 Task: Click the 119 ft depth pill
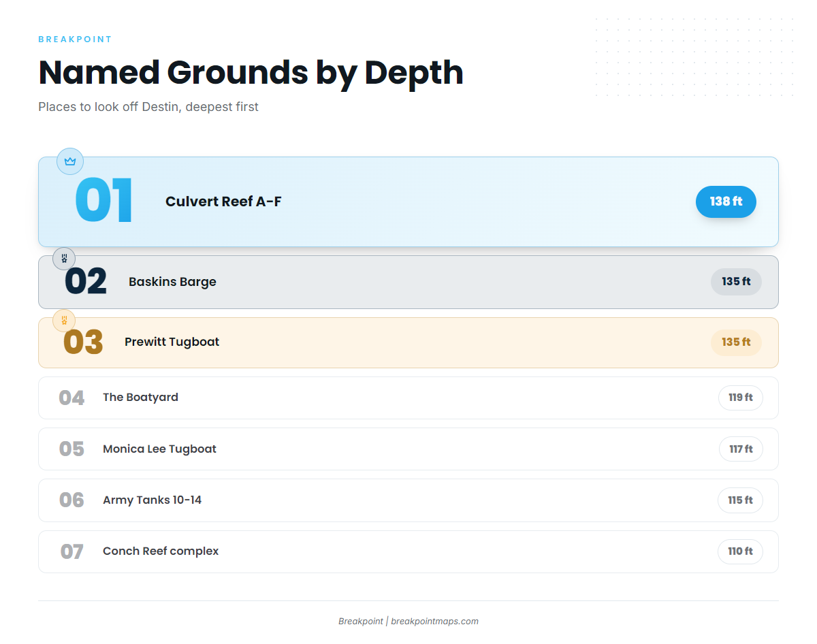740,398
